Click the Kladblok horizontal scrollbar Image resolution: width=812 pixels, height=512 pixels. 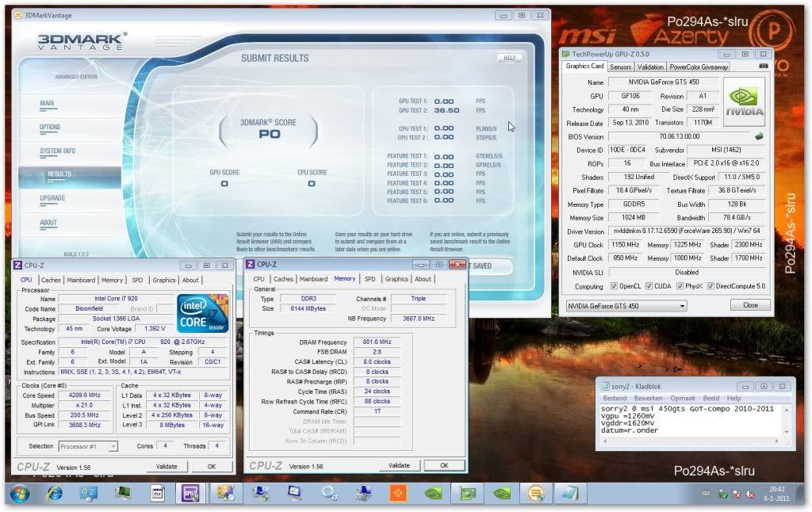691,441
